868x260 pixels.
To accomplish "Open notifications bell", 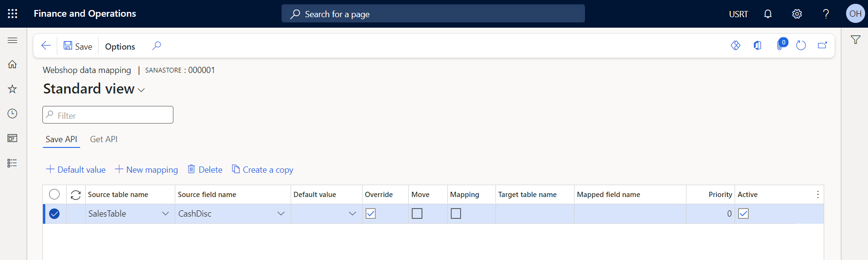I will tap(768, 14).
